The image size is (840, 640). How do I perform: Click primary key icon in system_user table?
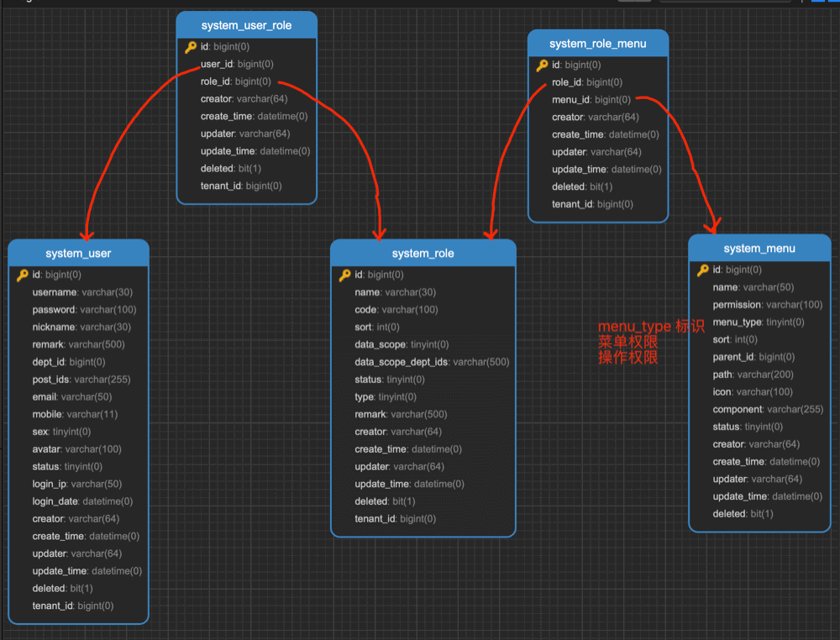(23, 275)
